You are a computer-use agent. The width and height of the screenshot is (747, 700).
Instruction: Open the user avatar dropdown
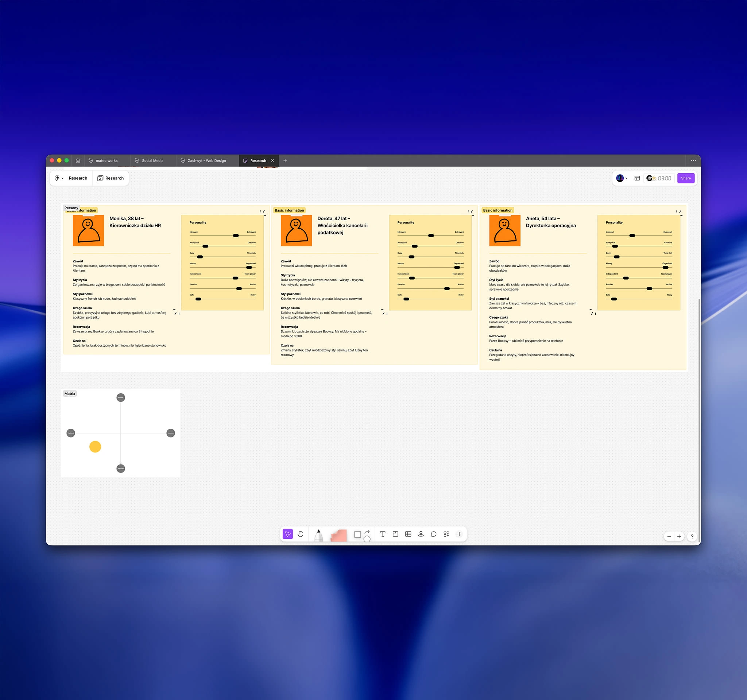tap(622, 178)
